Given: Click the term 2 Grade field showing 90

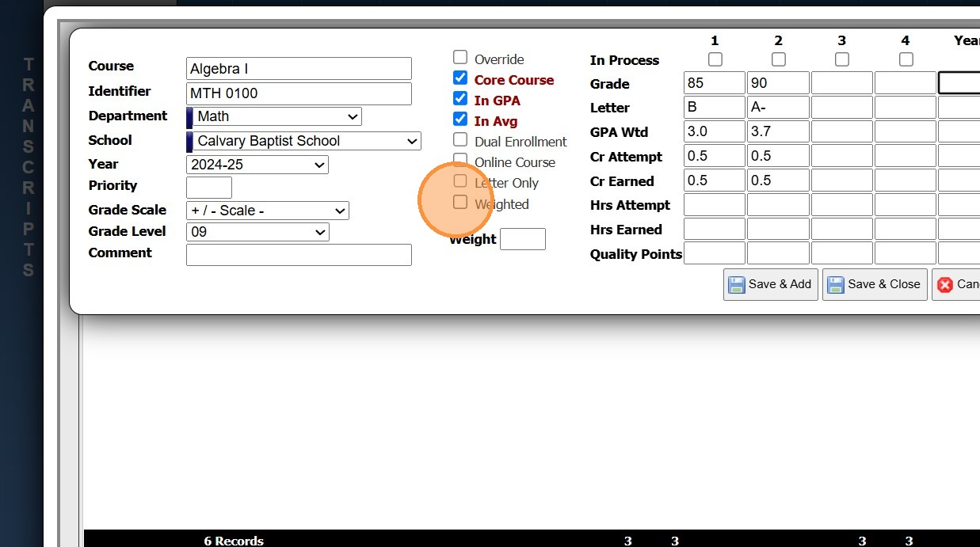Looking at the screenshot, I should tap(778, 83).
